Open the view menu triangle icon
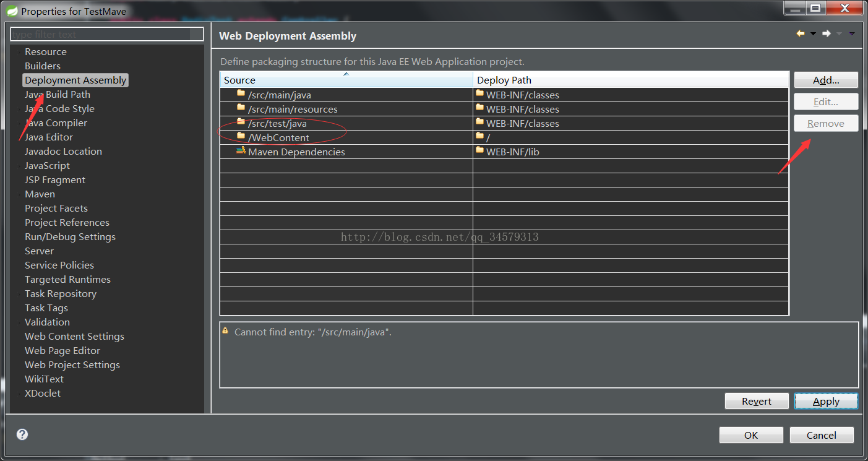The width and height of the screenshot is (868, 461). 852,34
